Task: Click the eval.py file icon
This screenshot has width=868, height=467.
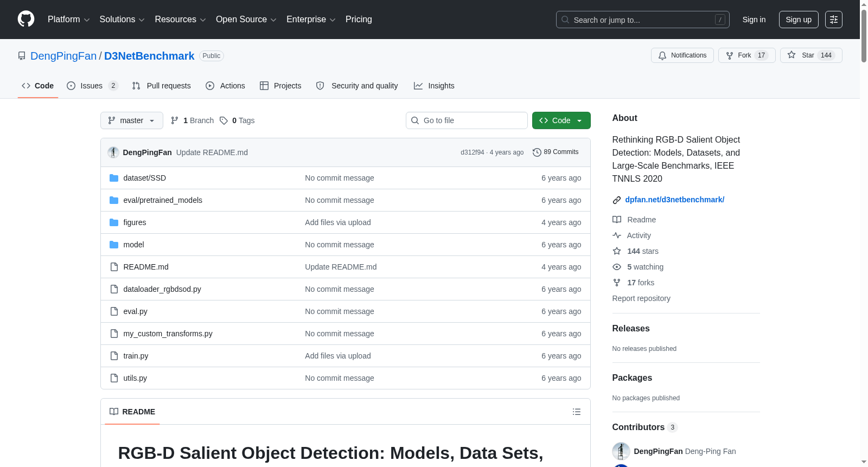Action: 114,311
